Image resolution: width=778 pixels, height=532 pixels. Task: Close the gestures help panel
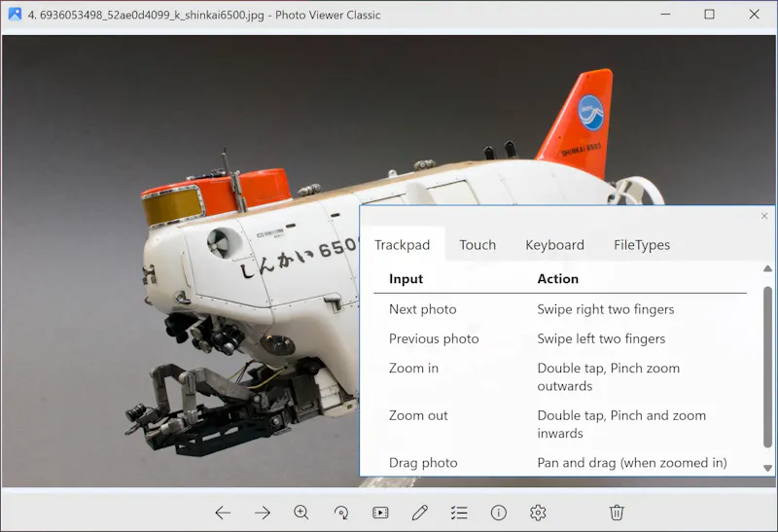point(764,216)
